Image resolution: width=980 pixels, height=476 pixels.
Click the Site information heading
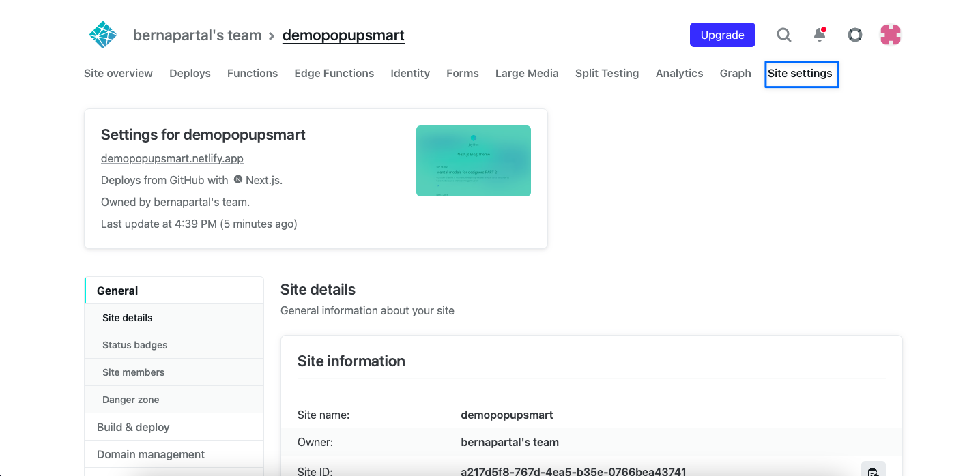pyautogui.click(x=351, y=361)
